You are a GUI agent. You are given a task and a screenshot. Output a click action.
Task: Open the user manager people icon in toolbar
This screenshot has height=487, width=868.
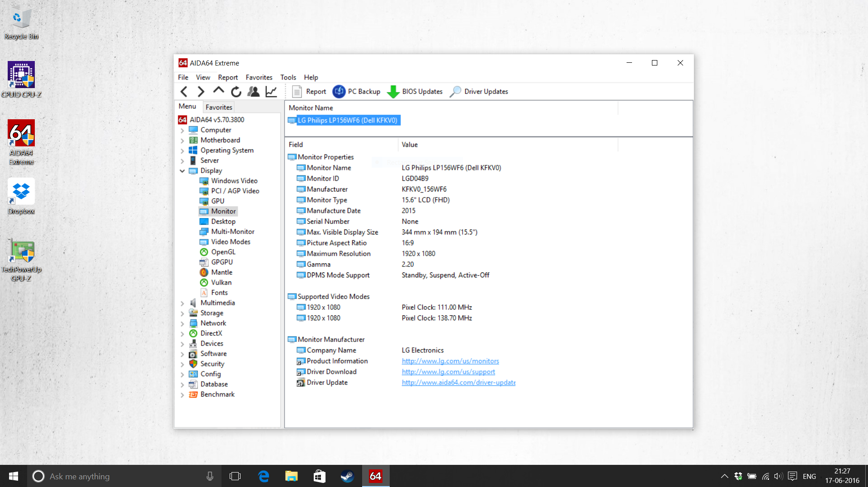[x=254, y=92]
